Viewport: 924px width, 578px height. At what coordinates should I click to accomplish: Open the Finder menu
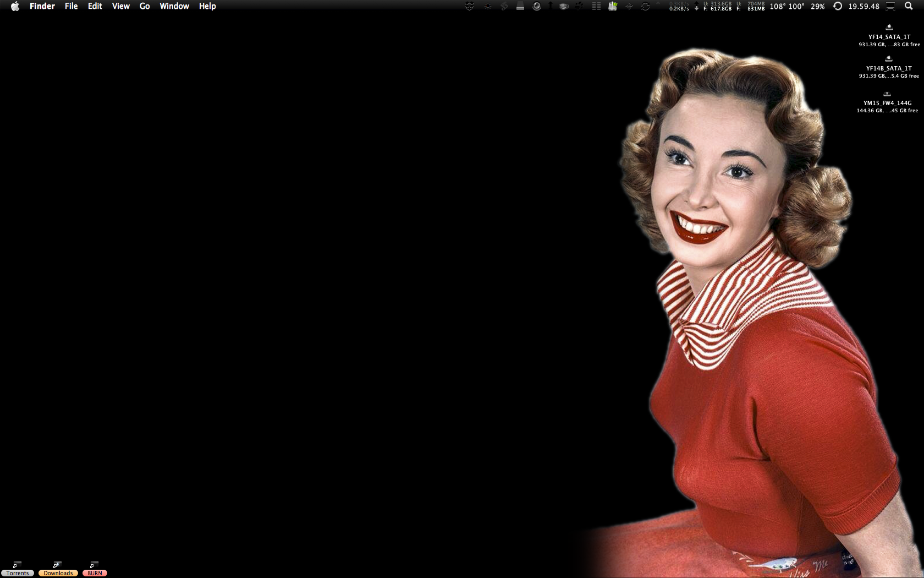point(42,6)
